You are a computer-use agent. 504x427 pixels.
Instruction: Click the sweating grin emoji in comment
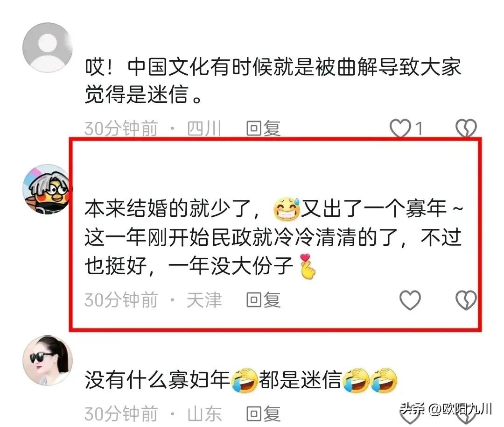tap(287, 209)
